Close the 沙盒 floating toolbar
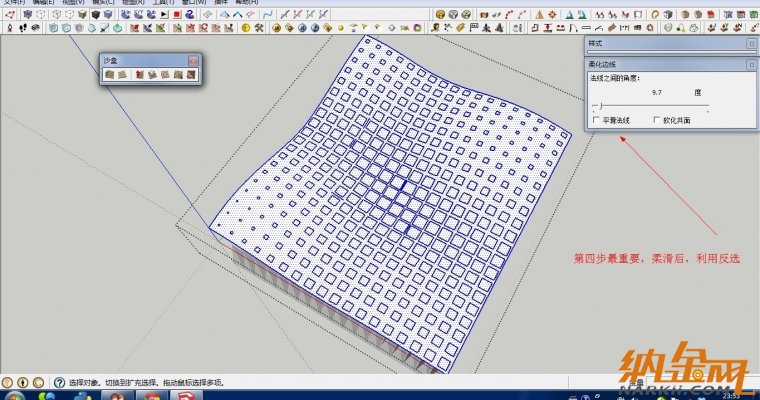 (193, 61)
